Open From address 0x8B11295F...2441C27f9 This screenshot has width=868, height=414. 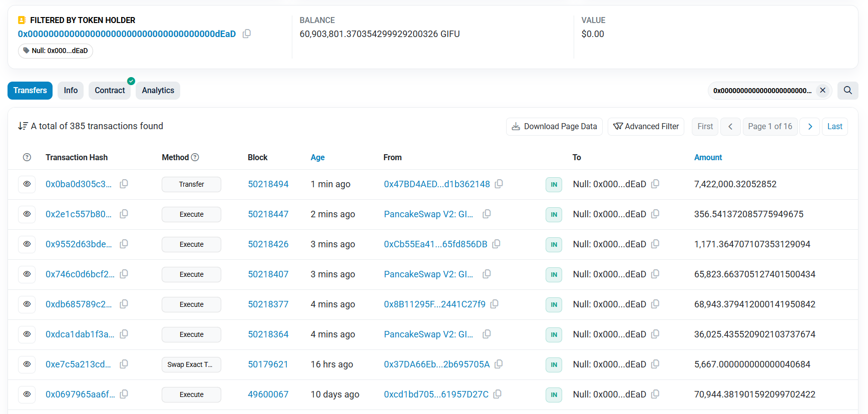click(x=435, y=304)
